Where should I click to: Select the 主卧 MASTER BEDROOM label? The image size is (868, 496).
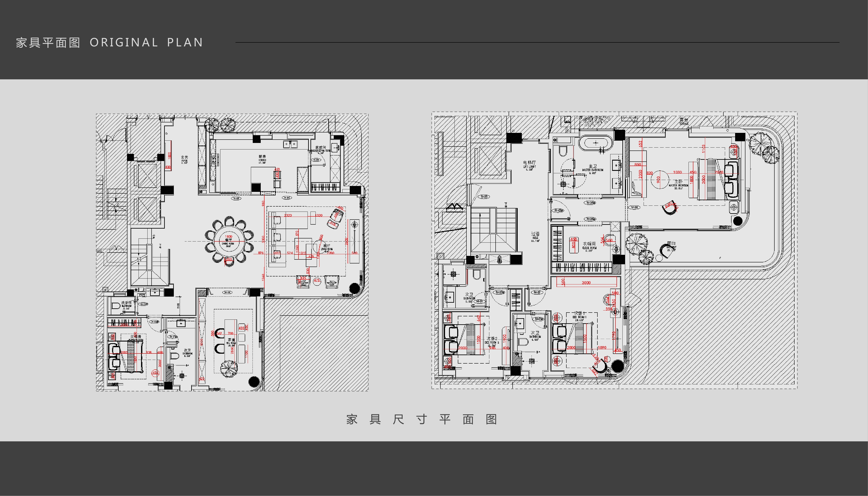[678, 184]
